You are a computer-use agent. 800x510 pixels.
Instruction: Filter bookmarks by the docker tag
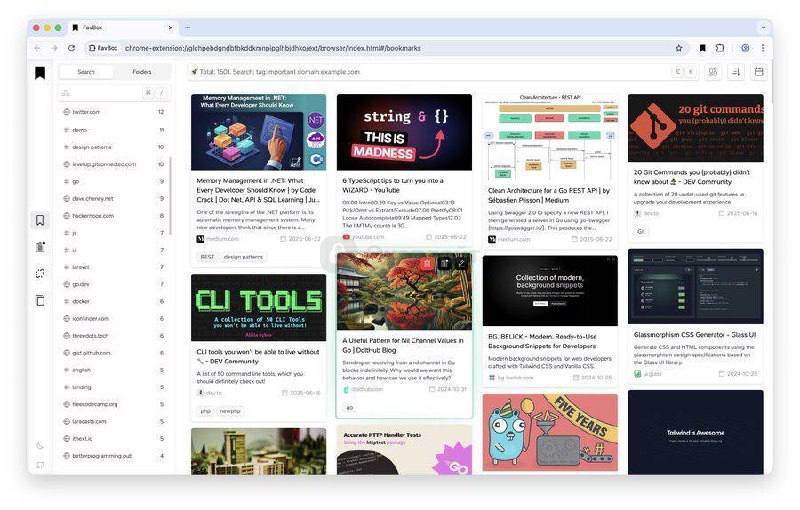coord(81,301)
